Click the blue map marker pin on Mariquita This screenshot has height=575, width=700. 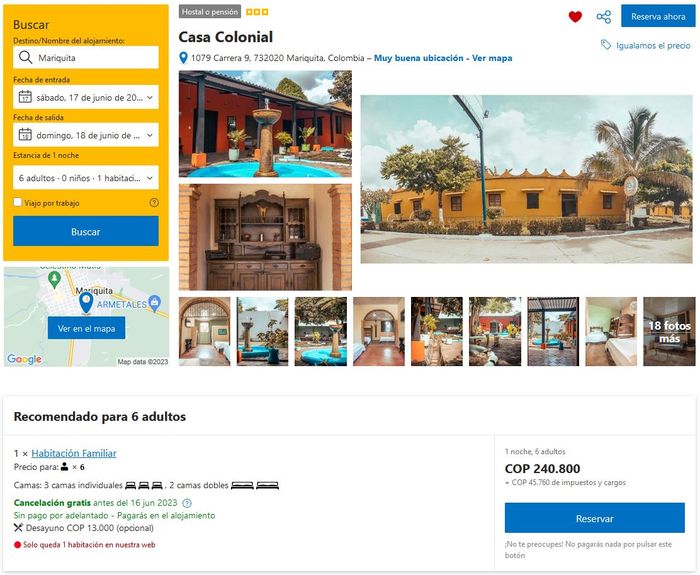(x=86, y=302)
